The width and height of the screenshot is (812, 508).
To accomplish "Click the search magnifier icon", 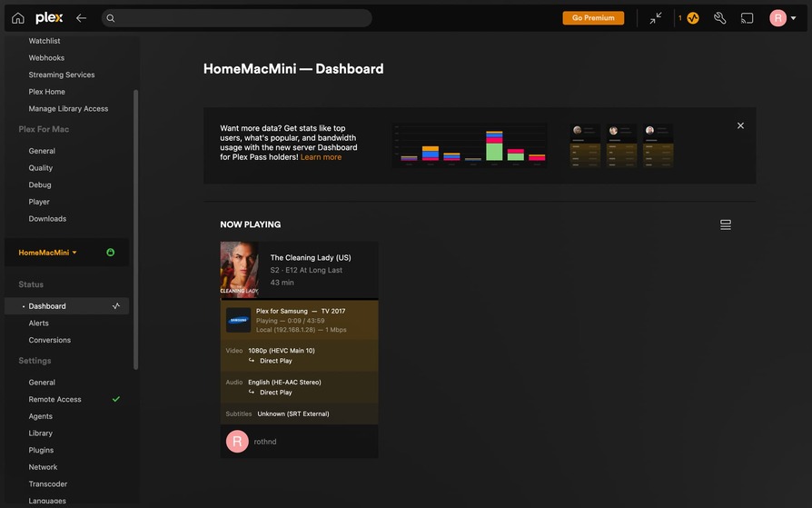I will [x=110, y=18].
